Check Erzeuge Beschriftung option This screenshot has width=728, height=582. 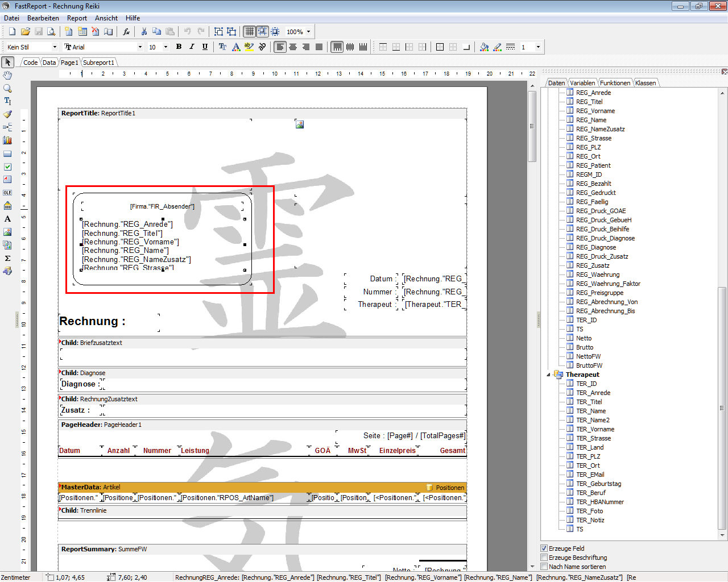point(544,558)
